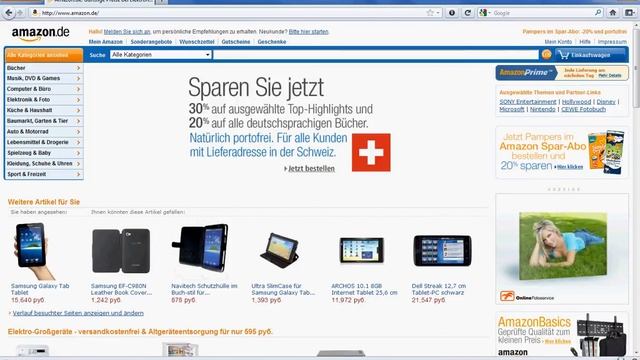Open the Einkaufswagen shopping cart
The width and height of the screenshot is (640, 360).
pyautogui.click(x=590, y=55)
